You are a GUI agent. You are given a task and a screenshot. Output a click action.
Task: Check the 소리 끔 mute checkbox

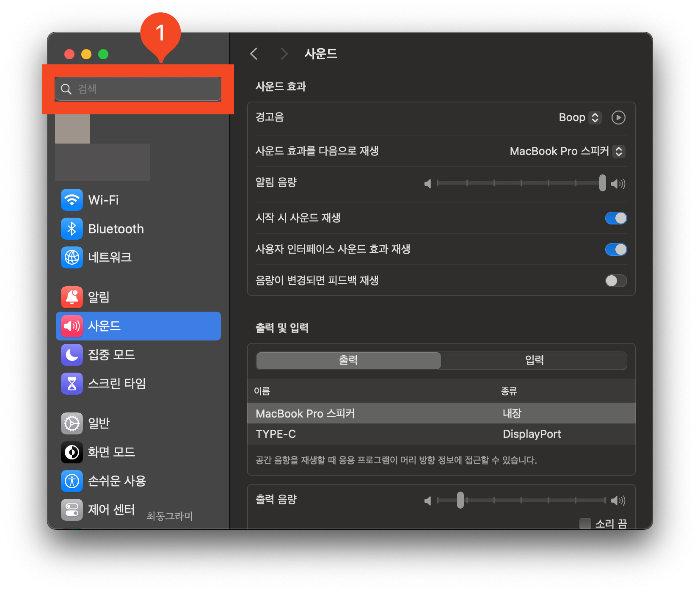click(x=585, y=523)
